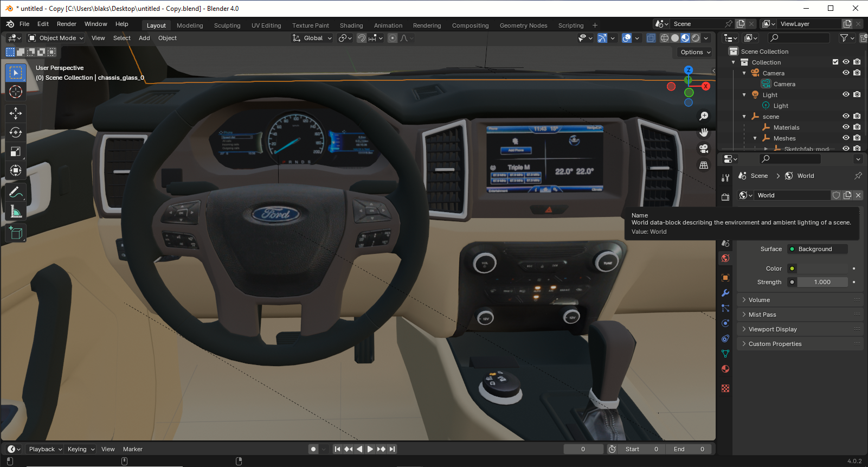
Task: Toggle visibility of Light collection
Action: [x=846, y=94]
